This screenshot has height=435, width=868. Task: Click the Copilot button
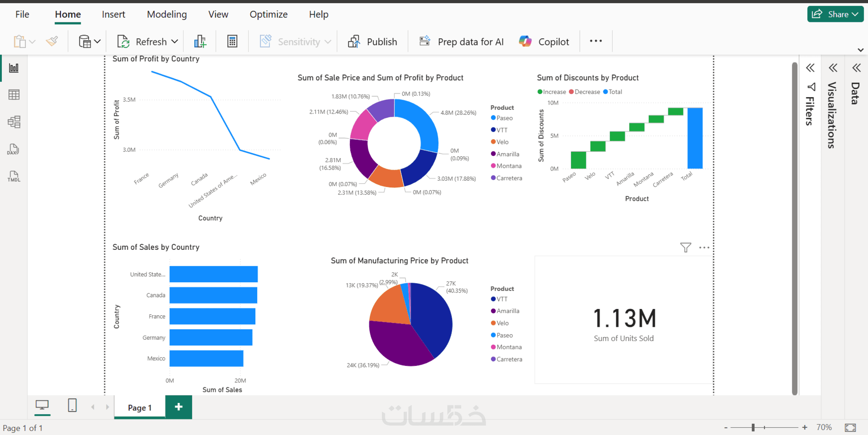tap(544, 41)
